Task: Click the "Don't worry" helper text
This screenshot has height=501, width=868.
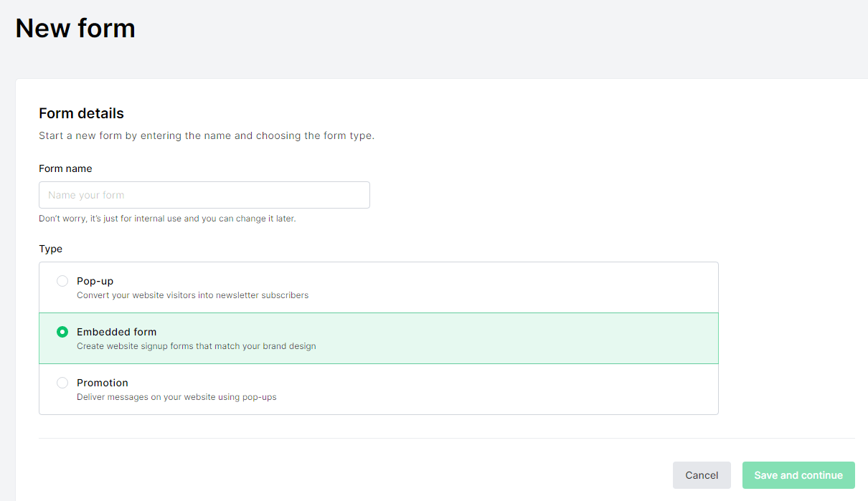Action: 167,219
